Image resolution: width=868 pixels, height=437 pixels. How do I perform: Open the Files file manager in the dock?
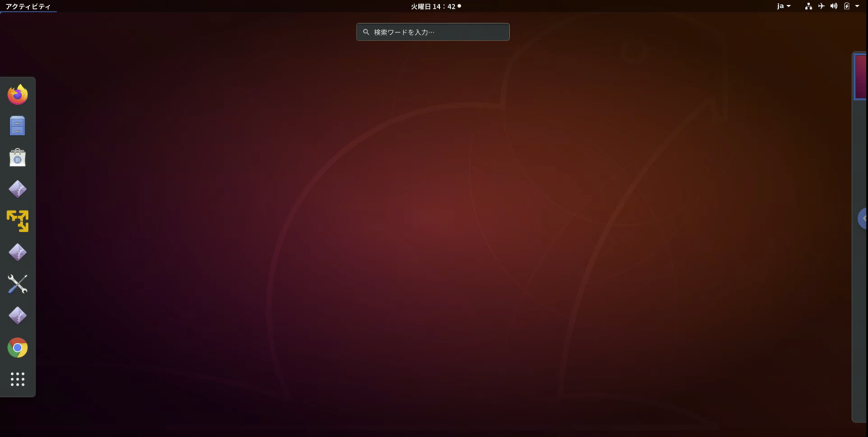tap(17, 126)
